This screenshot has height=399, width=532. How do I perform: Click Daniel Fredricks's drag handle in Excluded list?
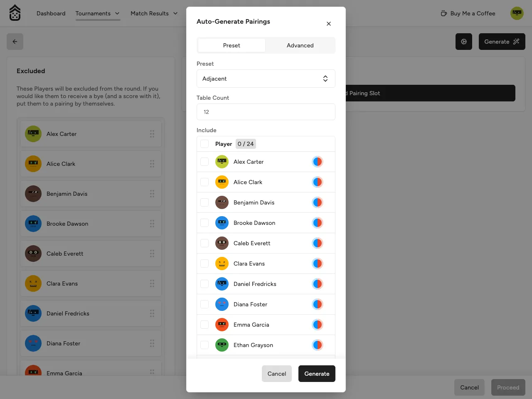click(x=152, y=313)
